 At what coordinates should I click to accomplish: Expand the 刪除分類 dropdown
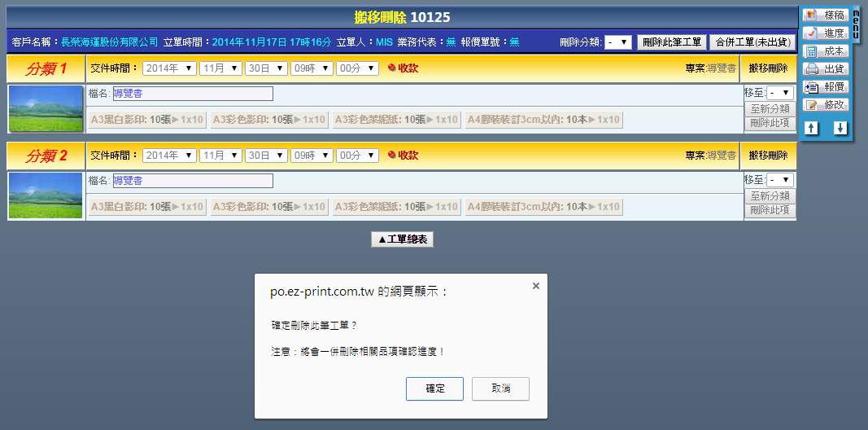coord(617,42)
